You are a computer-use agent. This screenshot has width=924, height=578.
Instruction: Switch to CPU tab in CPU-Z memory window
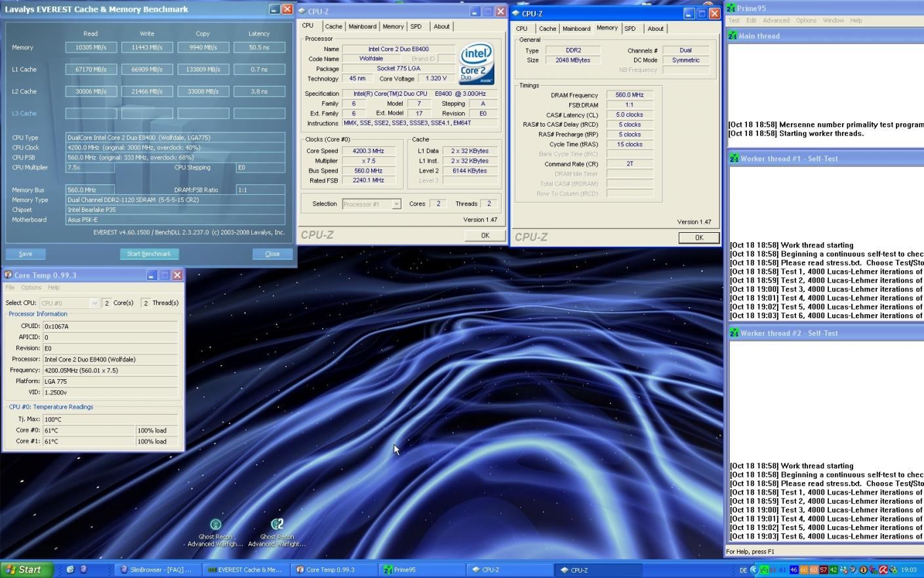coord(521,28)
